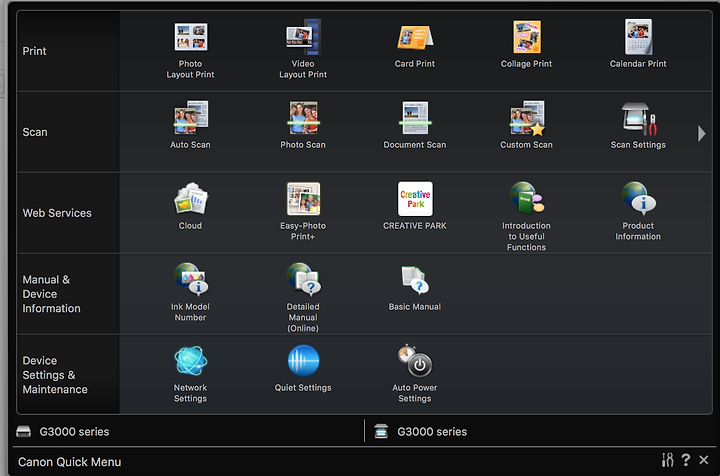
Task: Start a Photo Scan
Action: 303,125
